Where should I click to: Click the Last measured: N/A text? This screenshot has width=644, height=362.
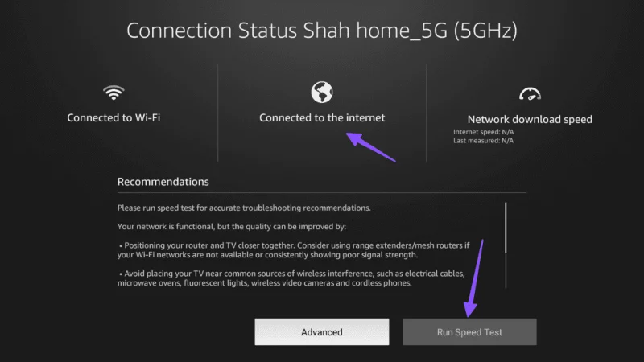click(x=484, y=140)
